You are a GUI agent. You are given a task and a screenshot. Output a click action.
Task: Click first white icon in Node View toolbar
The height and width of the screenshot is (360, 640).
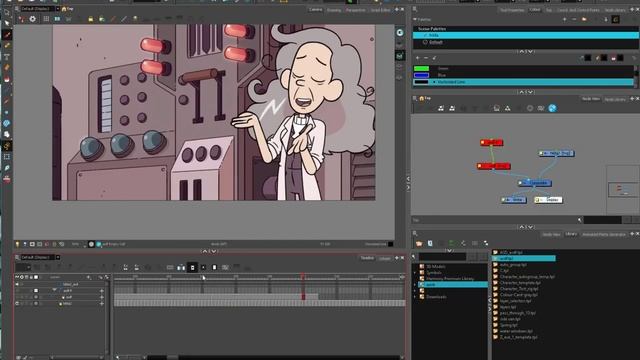(x=441, y=108)
